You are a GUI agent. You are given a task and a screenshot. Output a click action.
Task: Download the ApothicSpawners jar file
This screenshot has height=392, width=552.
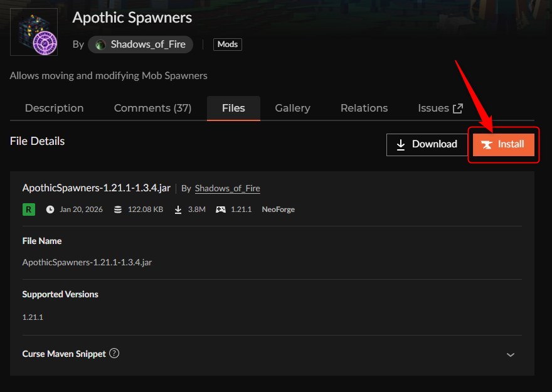427,145
